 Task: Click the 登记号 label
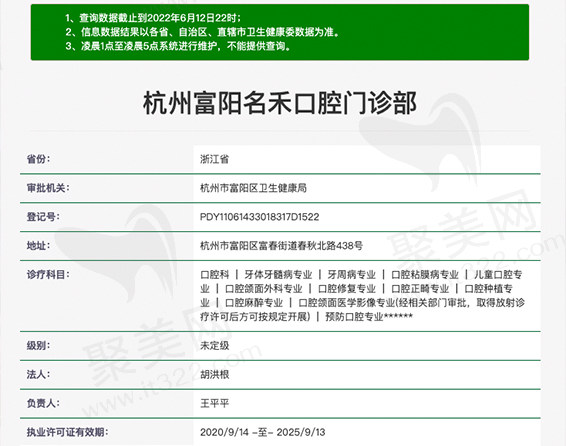pos(43,217)
